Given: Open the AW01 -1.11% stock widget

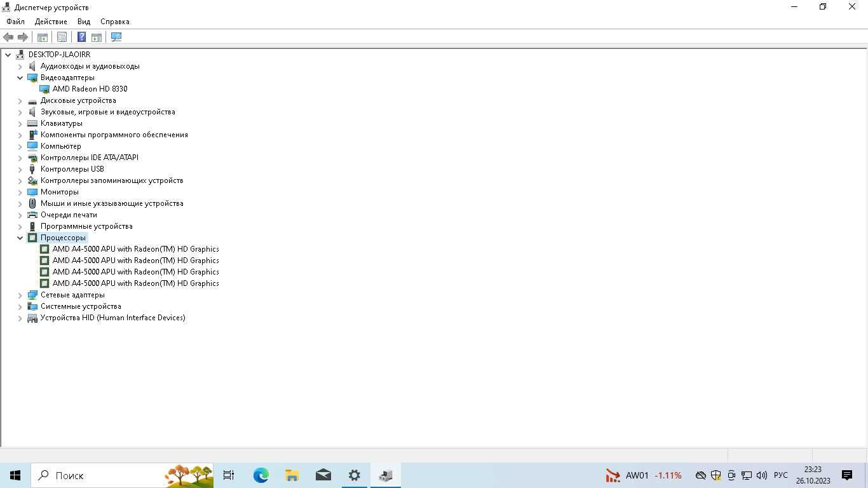Looking at the screenshot, I should click(644, 475).
